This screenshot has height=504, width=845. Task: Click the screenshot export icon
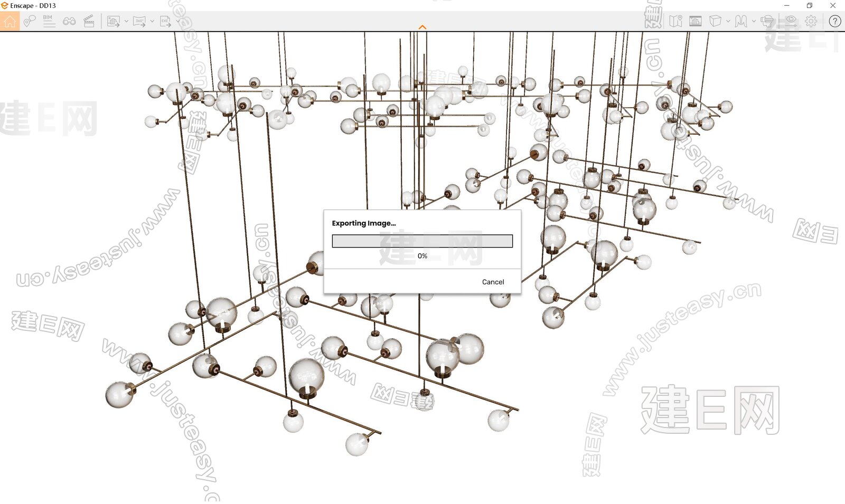click(114, 21)
